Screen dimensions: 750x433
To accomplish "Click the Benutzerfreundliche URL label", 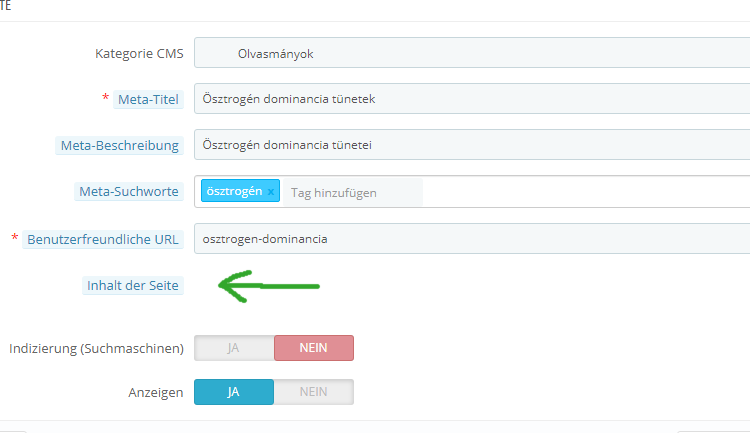I will coord(104,239).
